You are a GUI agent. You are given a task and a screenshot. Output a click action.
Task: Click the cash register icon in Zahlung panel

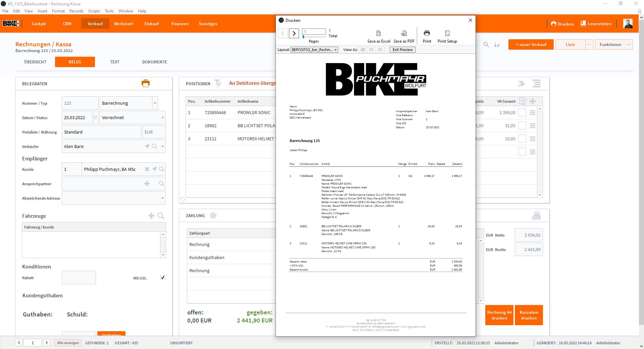click(x=536, y=215)
